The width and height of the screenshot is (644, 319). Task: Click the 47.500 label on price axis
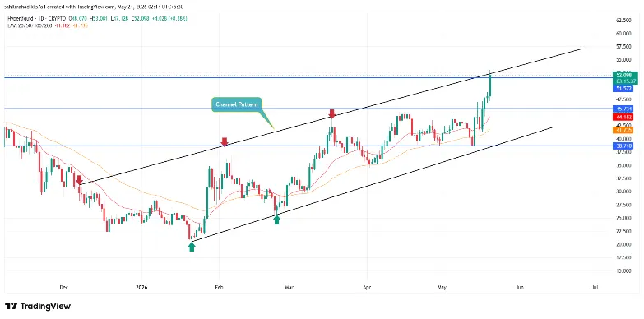pyautogui.click(x=624, y=99)
